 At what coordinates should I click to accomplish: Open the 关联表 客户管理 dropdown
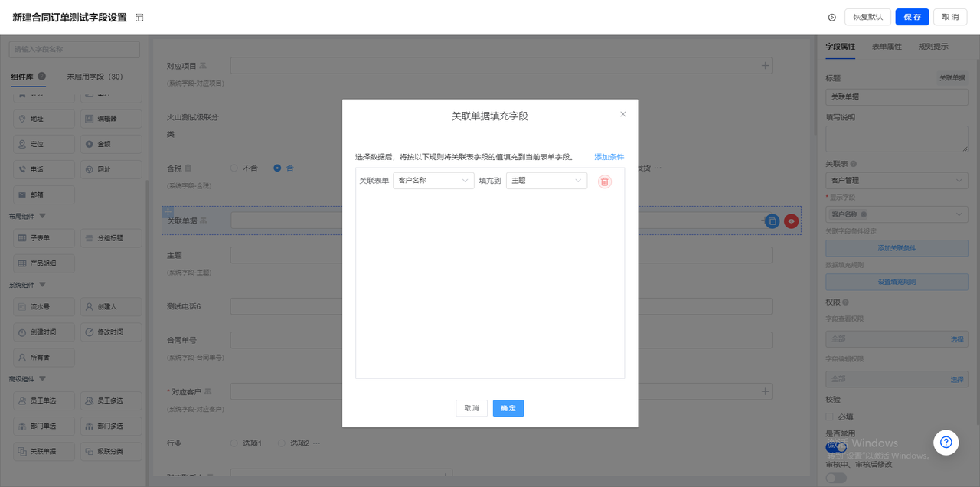[897, 181]
